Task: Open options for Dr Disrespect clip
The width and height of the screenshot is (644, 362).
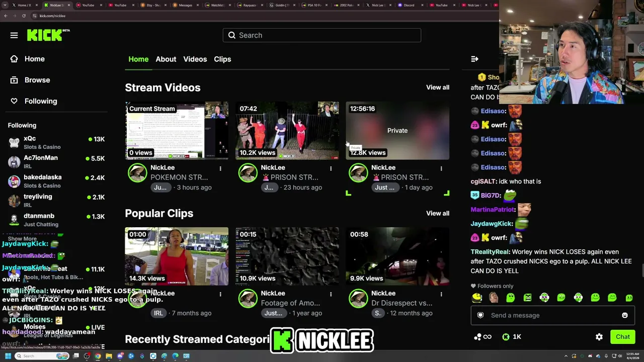Action: point(441,294)
